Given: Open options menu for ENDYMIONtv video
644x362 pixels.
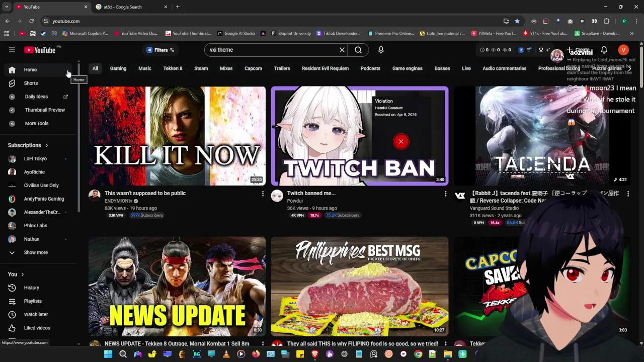Looking at the screenshot, I should tap(263, 194).
